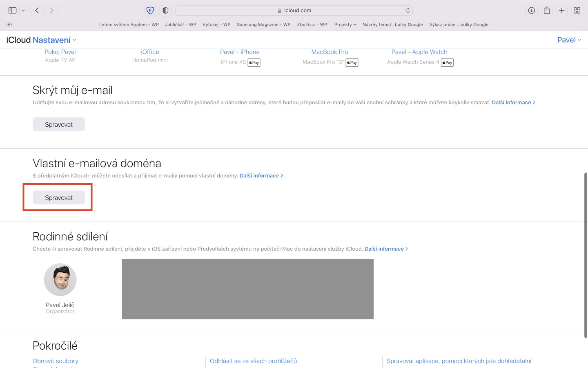Viewport: 588px width, 368px height.
Task: Open the Samsung Magazine - WP bookmark
Action: (x=264, y=25)
